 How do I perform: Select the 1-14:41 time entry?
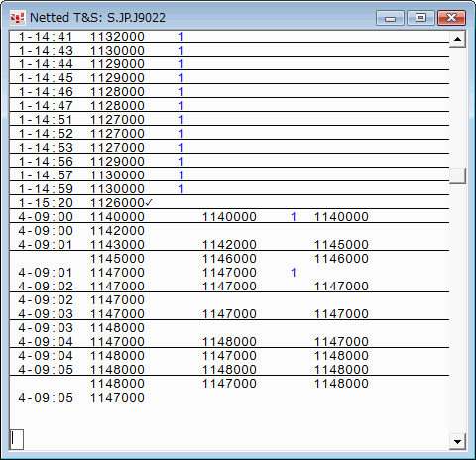[x=46, y=37]
